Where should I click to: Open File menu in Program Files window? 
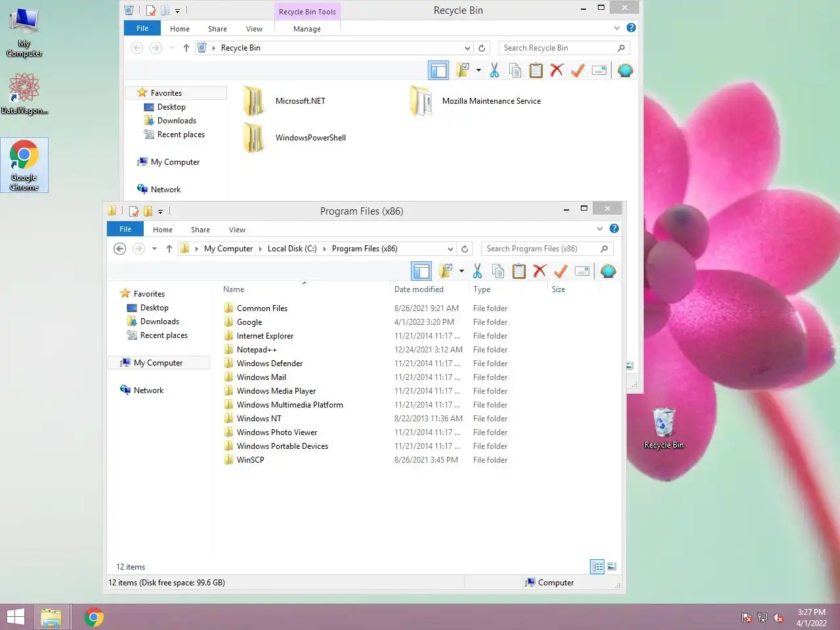(125, 229)
